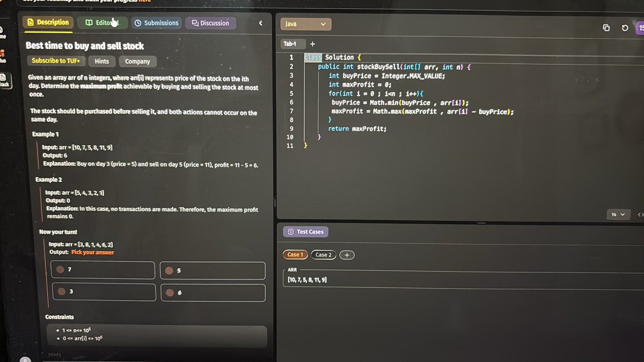Select the Tab-1 editor tab
Viewport: 644px width, 362px height.
click(294, 43)
